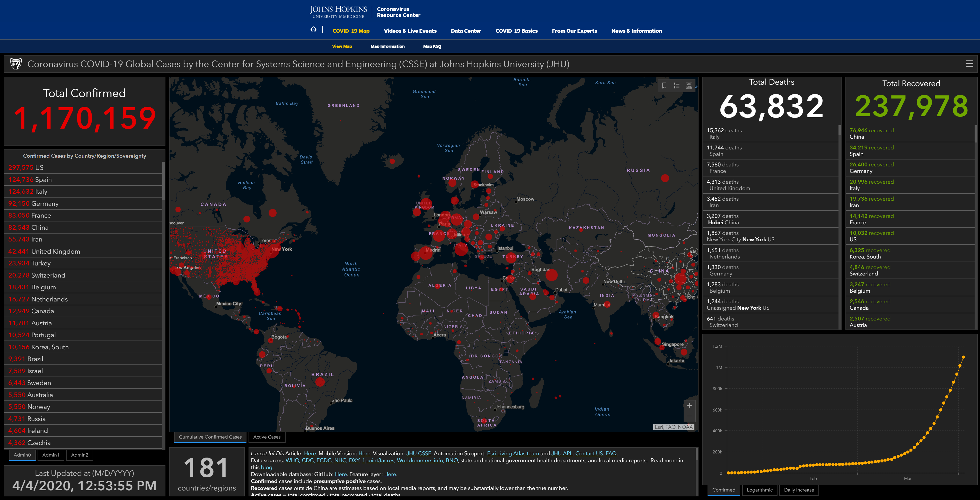Switch to Active Cases map tab
The width and height of the screenshot is (980, 500).
click(267, 437)
